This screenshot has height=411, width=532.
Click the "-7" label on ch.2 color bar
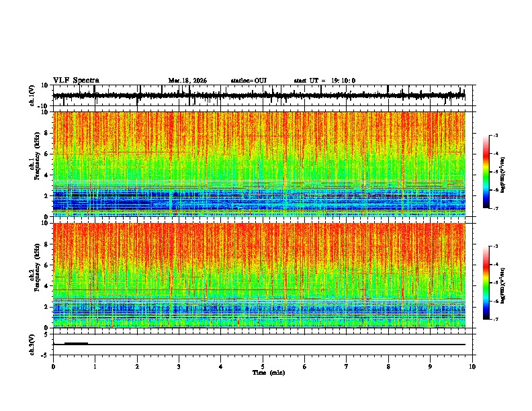point(496,319)
